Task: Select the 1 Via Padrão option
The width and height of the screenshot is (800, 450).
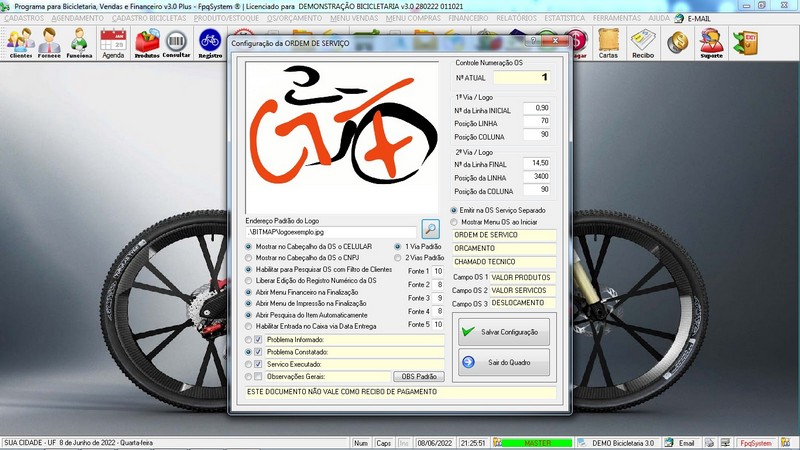Action: (x=397, y=246)
